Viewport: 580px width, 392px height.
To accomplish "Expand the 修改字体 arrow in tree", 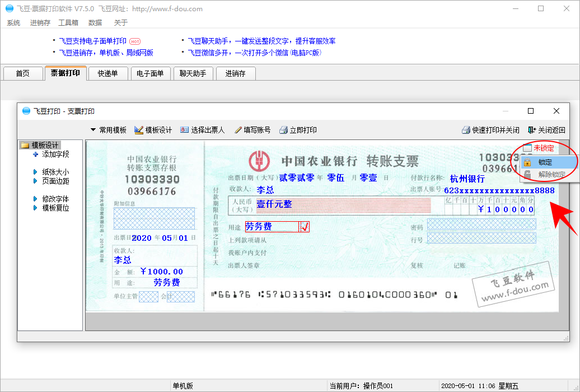I will [x=35, y=199].
